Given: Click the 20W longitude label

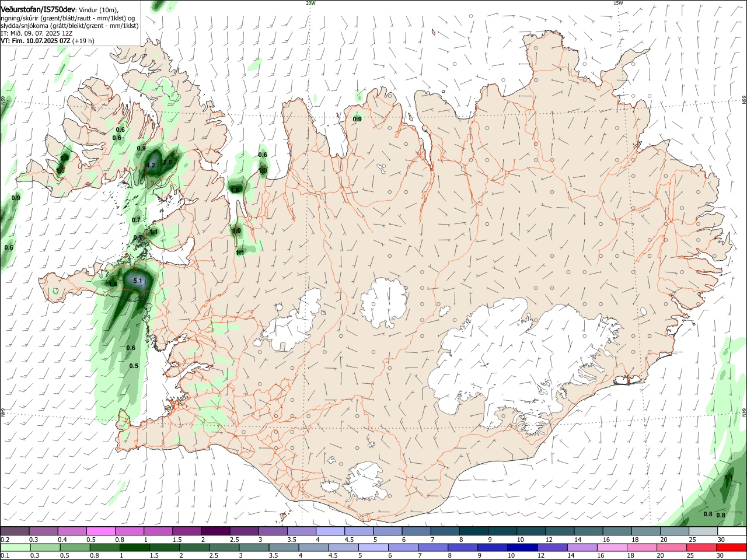Looking at the screenshot, I should point(310,3).
